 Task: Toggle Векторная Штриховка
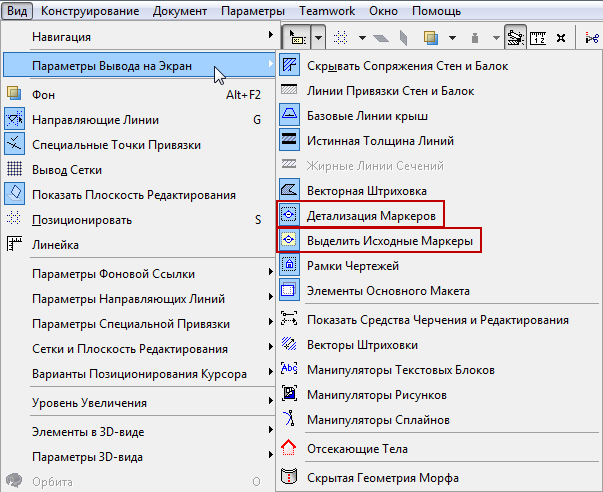(x=438, y=191)
